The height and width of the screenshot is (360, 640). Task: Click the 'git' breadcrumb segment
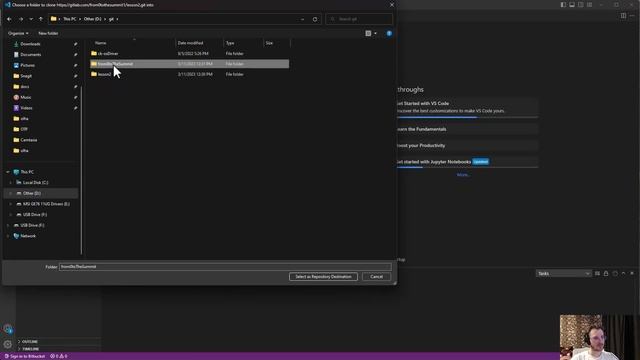pos(111,19)
